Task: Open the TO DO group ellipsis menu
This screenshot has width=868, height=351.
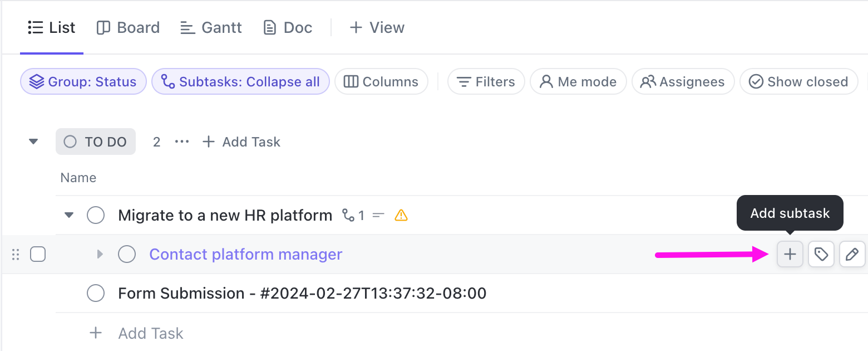Action: point(182,142)
